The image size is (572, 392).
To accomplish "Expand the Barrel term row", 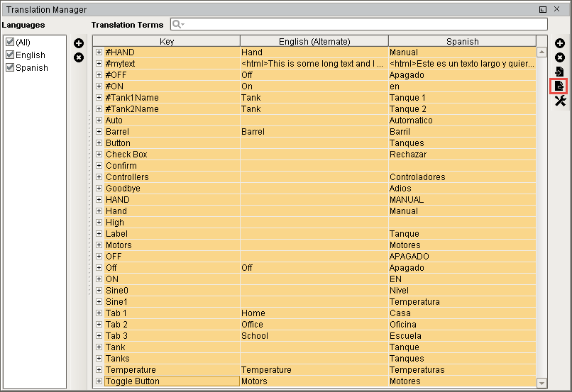I will pos(99,132).
